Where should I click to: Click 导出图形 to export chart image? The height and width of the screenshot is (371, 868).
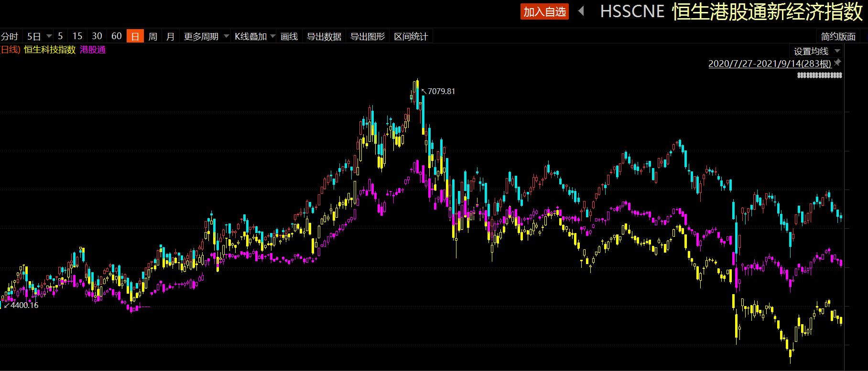(x=368, y=36)
